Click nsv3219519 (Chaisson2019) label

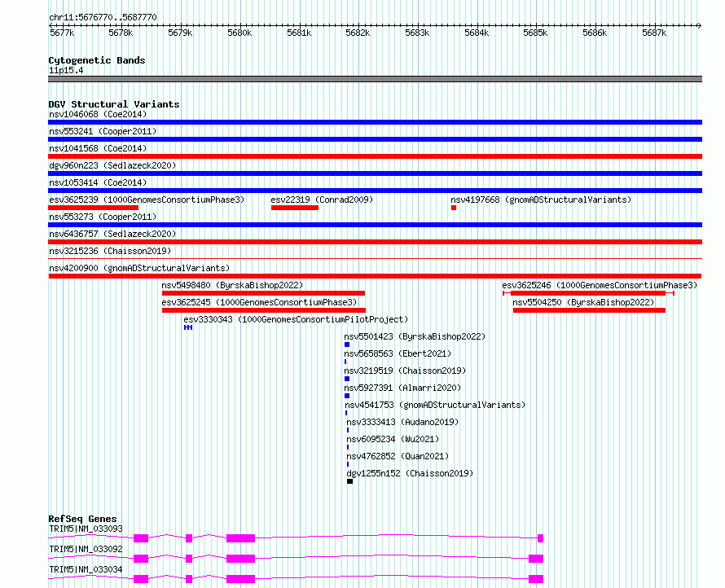(405, 371)
